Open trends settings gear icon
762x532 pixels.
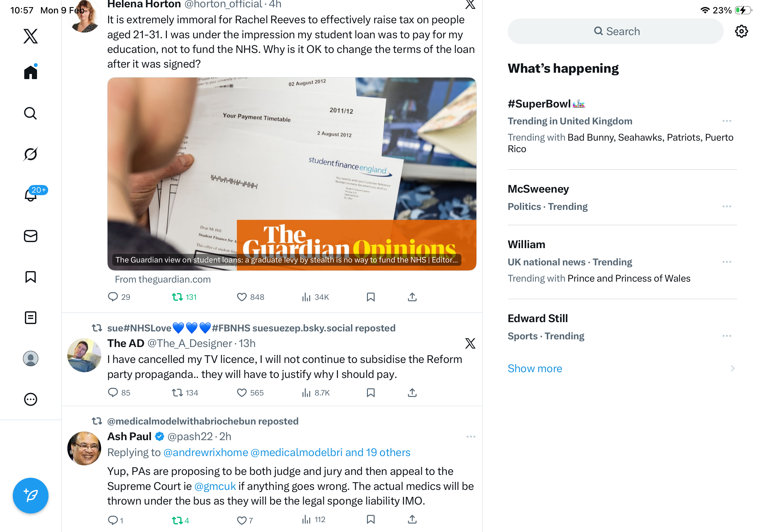point(741,32)
